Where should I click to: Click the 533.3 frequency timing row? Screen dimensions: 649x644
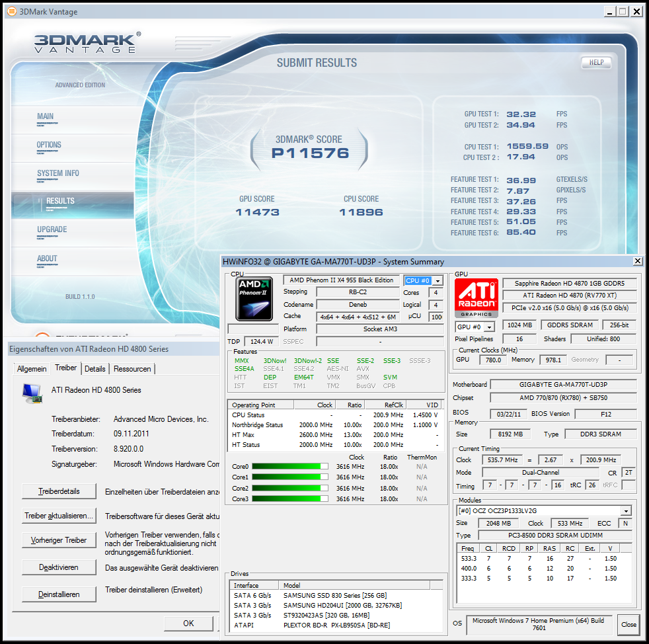545,559
